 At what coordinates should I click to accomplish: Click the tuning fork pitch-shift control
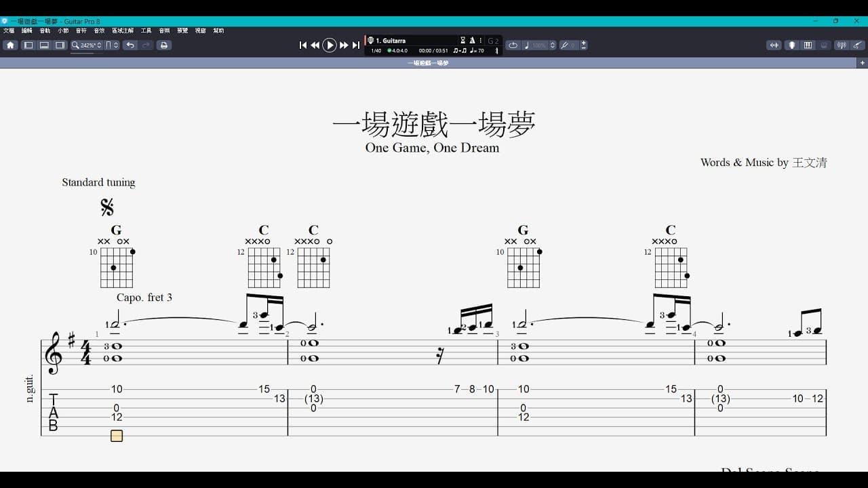click(x=564, y=45)
